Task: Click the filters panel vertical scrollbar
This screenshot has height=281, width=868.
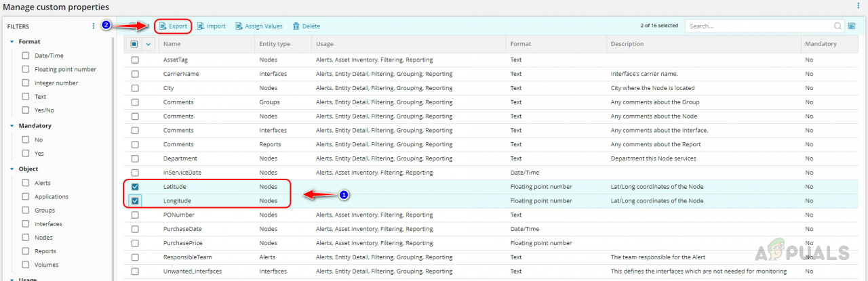Action: tap(113, 135)
